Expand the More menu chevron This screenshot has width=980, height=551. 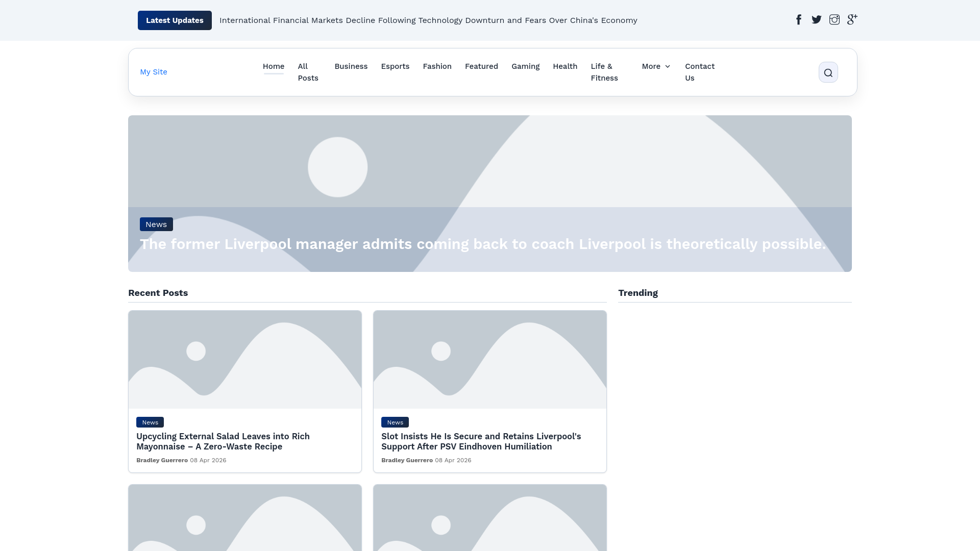click(668, 67)
